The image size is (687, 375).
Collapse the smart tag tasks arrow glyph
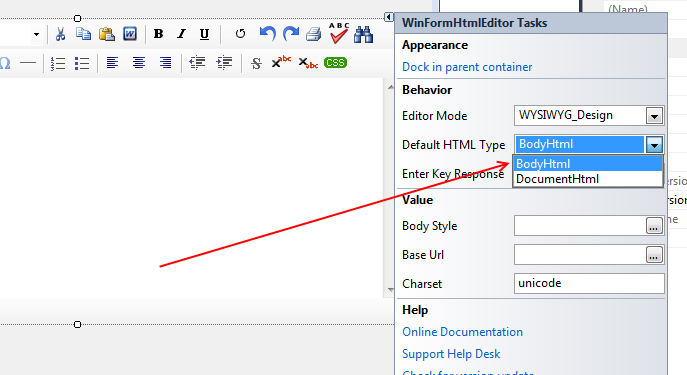point(389,17)
